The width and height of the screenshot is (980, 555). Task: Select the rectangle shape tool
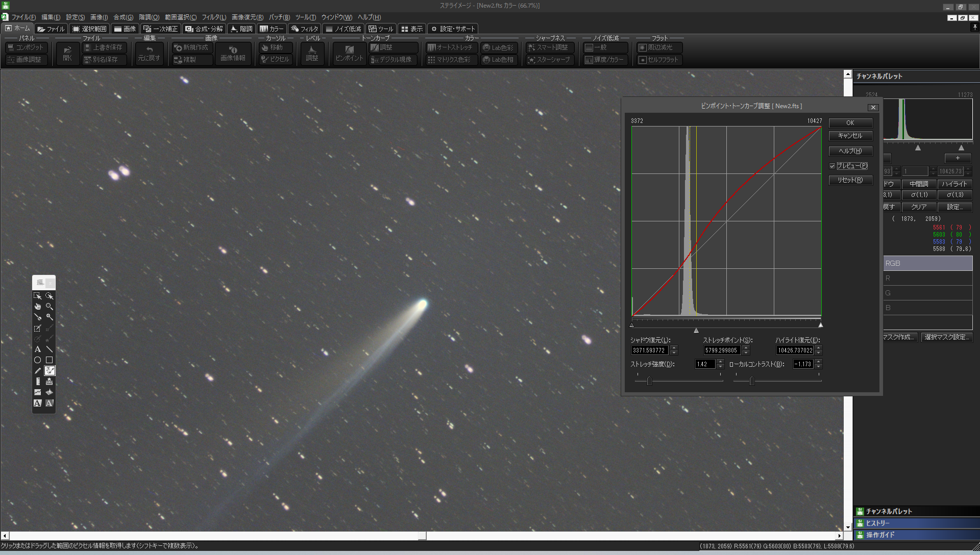(50, 360)
